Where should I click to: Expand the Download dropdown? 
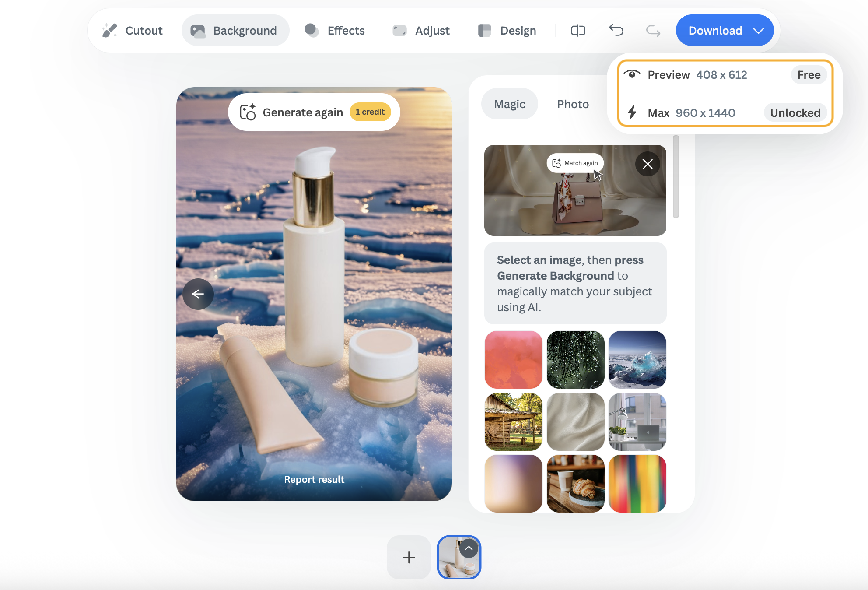tap(758, 31)
